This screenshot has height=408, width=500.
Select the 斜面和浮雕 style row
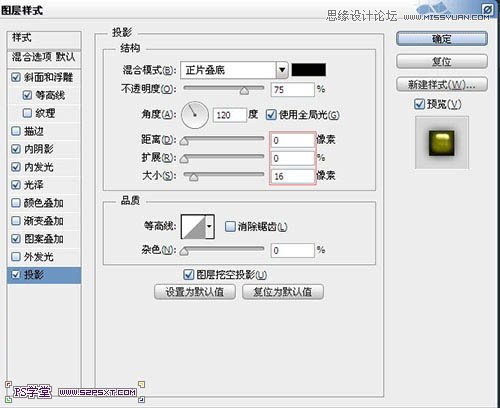44,77
